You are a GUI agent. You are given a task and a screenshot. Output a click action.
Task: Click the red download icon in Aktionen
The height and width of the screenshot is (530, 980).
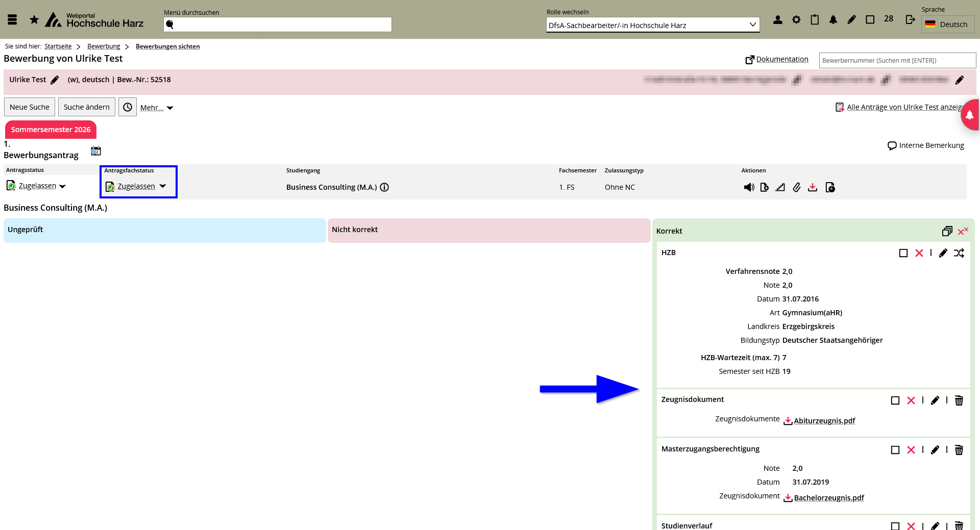(x=813, y=187)
